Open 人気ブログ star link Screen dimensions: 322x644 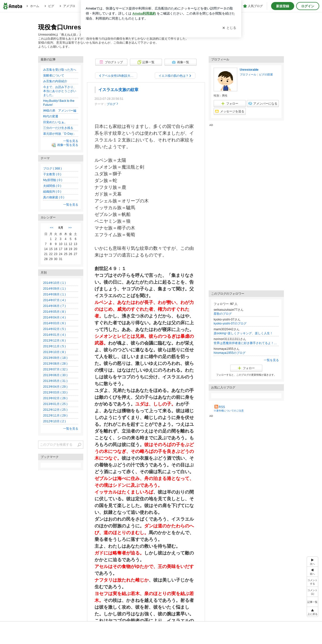pyautogui.click(x=253, y=6)
